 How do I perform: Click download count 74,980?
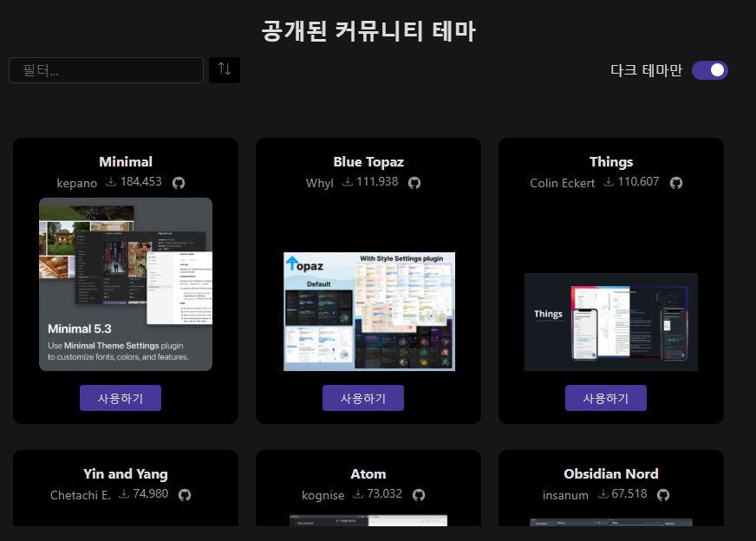(x=151, y=493)
